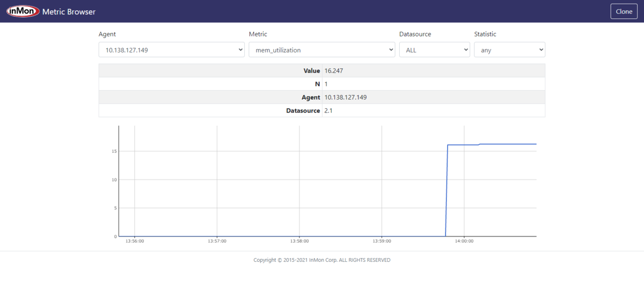The height and width of the screenshot is (294, 644).
Task: Click the blue line's vertical spike
Action: pyautogui.click(x=447, y=190)
